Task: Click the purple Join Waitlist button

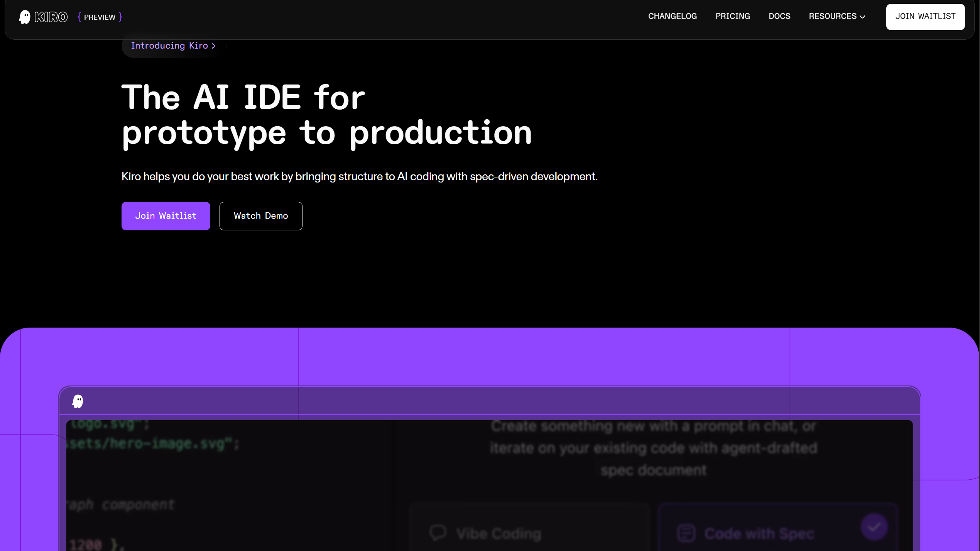Action: (166, 216)
